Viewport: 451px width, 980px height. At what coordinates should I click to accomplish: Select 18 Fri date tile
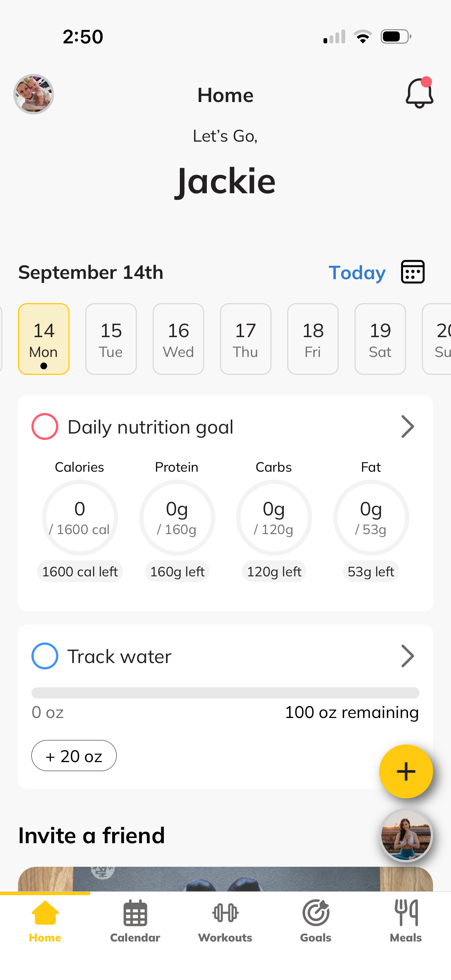click(313, 339)
